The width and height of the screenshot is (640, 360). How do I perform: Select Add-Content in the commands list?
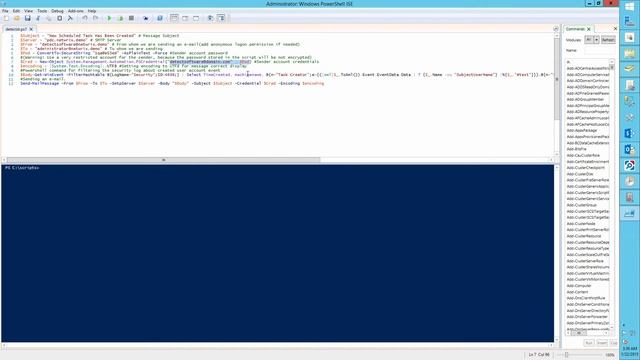click(x=578, y=292)
